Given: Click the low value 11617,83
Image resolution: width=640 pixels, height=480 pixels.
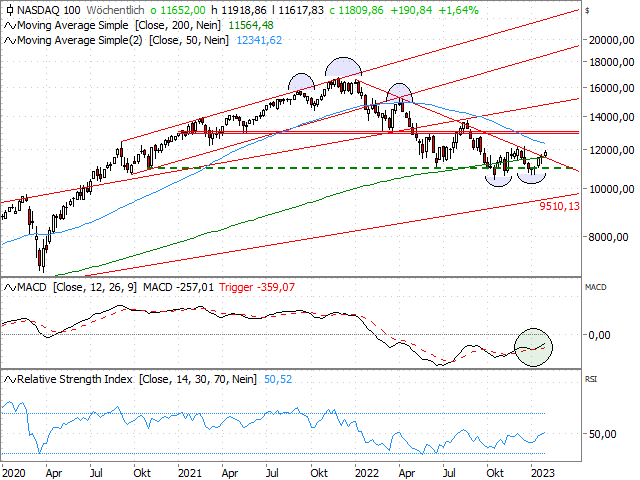Looking at the screenshot, I should point(301,10).
